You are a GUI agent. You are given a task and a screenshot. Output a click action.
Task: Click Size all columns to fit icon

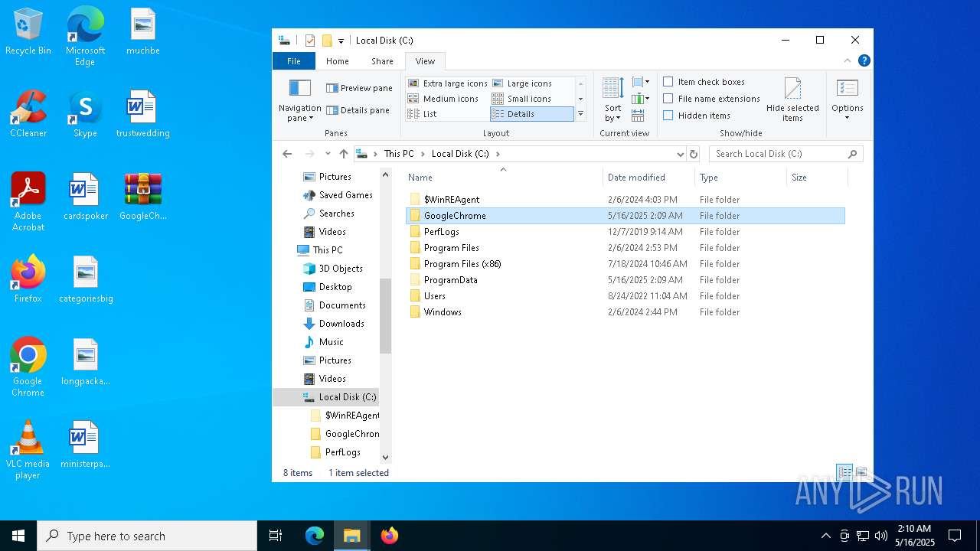click(638, 116)
